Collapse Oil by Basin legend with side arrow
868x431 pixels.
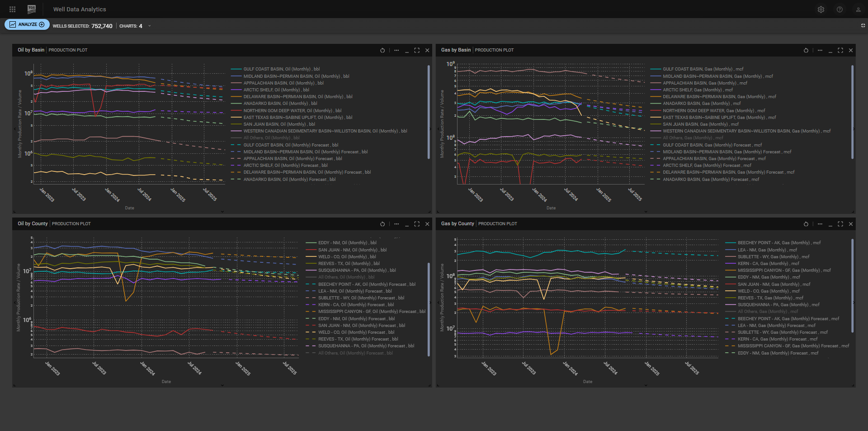click(430, 129)
